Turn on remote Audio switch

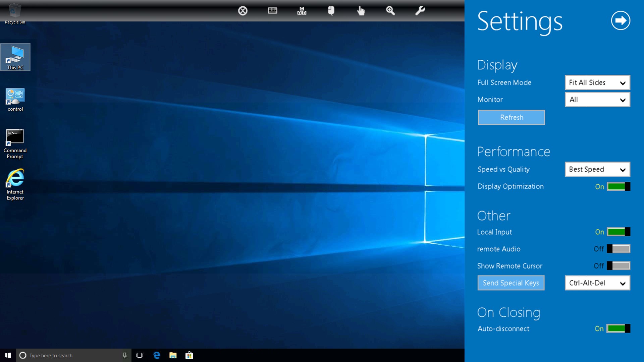coord(619,249)
